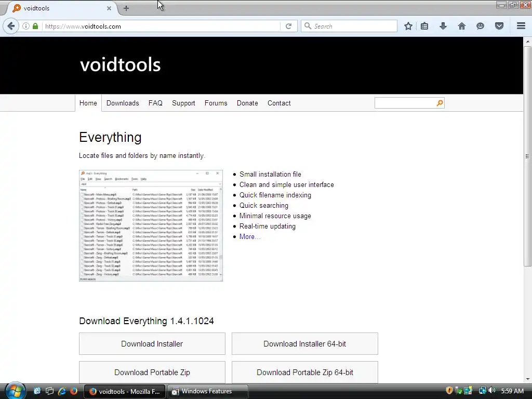Viewport: 532px width, 399px height.
Task: Click 'Clean and simple user interface' text
Action: 287,184
